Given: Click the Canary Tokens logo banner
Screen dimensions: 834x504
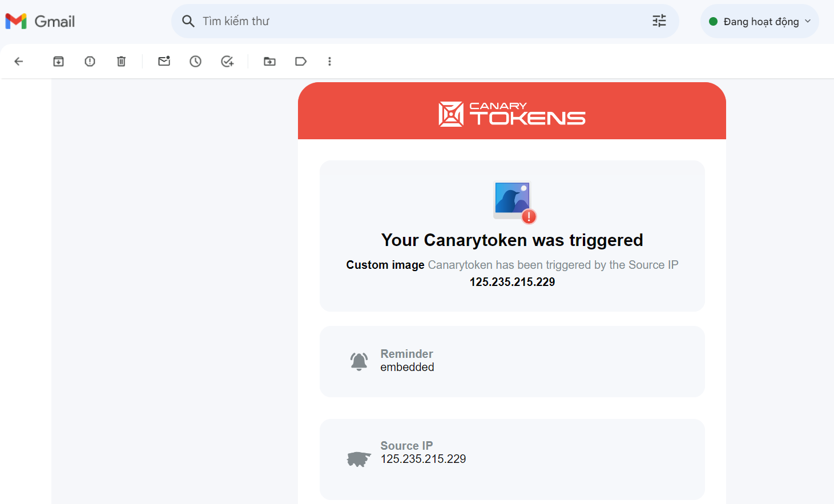Looking at the screenshot, I should (x=512, y=114).
